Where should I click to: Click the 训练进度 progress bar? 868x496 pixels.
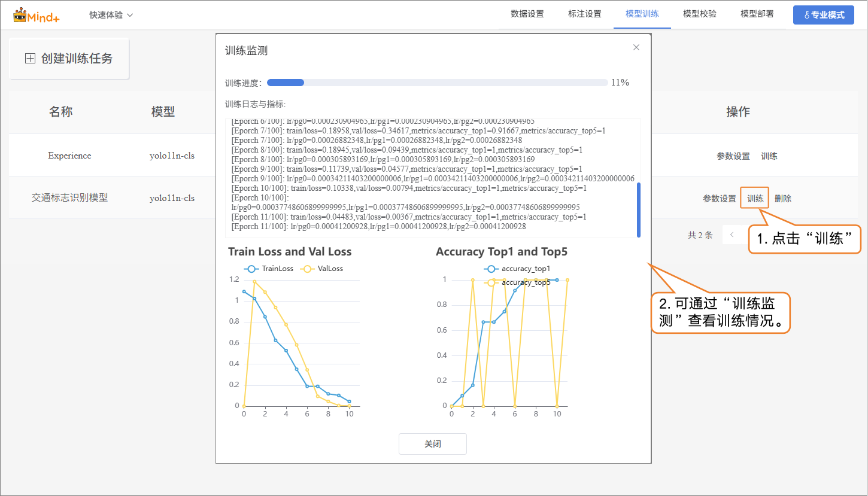pos(437,83)
